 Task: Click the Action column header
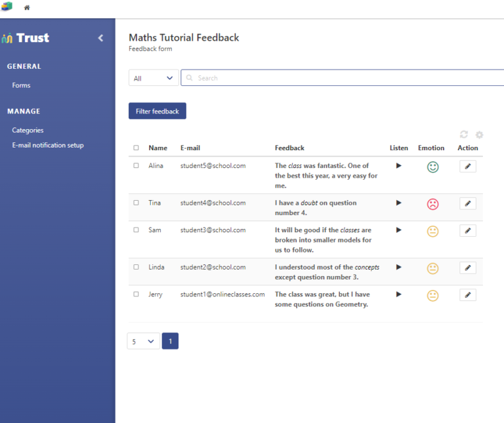point(468,148)
